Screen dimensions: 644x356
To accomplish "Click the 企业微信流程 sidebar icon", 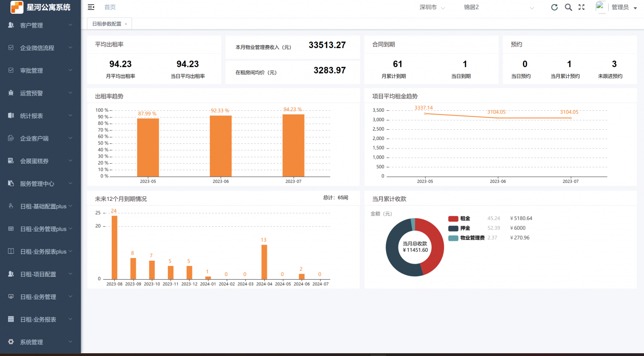I will point(11,48).
